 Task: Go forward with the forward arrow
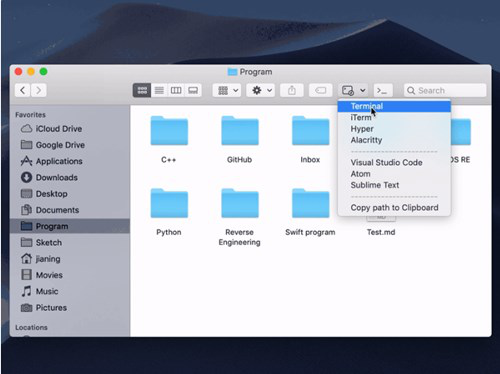[39, 90]
